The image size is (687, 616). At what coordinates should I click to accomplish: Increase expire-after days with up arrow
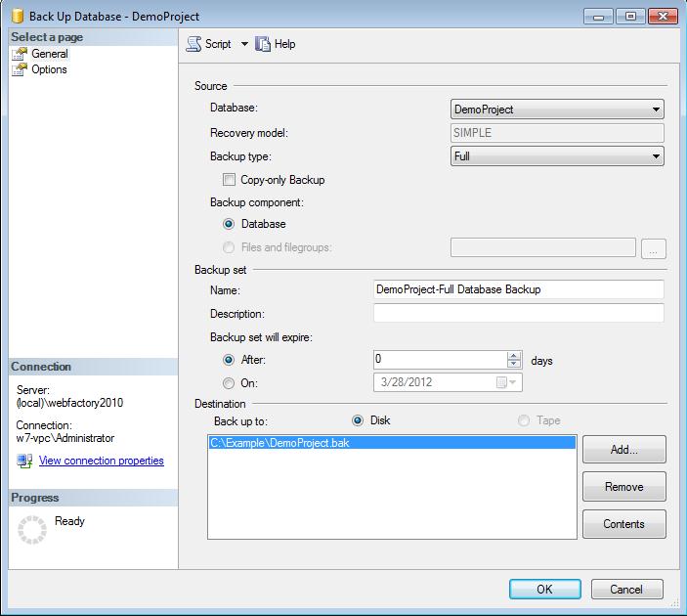pyautogui.click(x=514, y=356)
